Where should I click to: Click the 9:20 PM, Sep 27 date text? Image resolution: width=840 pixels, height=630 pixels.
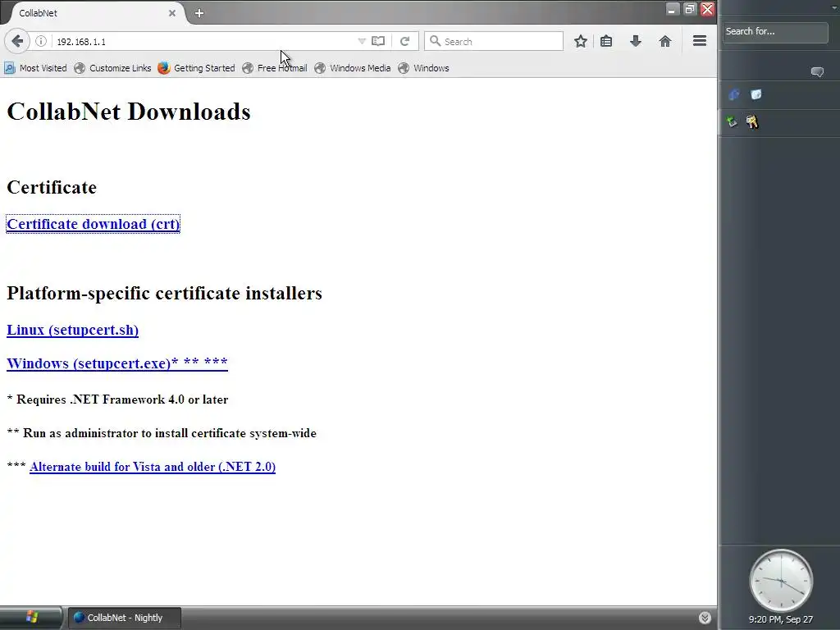pyautogui.click(x=781, y=620)
